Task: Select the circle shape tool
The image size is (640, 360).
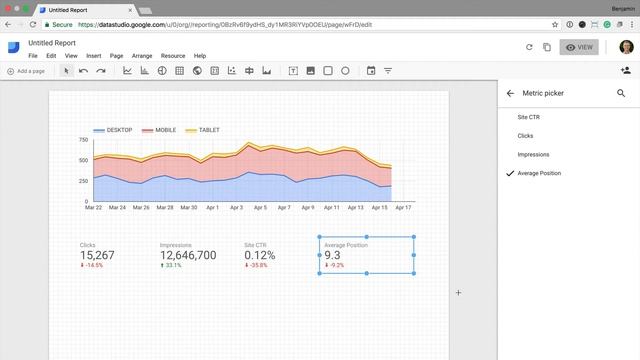Action: (x=345, y=71)
